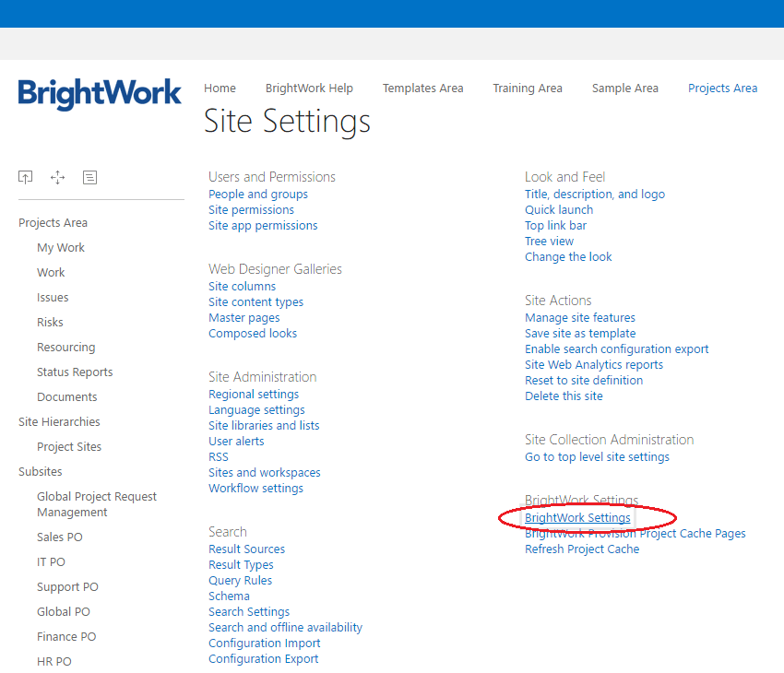
Task: Click Reset to site definition
Action: 584,380
